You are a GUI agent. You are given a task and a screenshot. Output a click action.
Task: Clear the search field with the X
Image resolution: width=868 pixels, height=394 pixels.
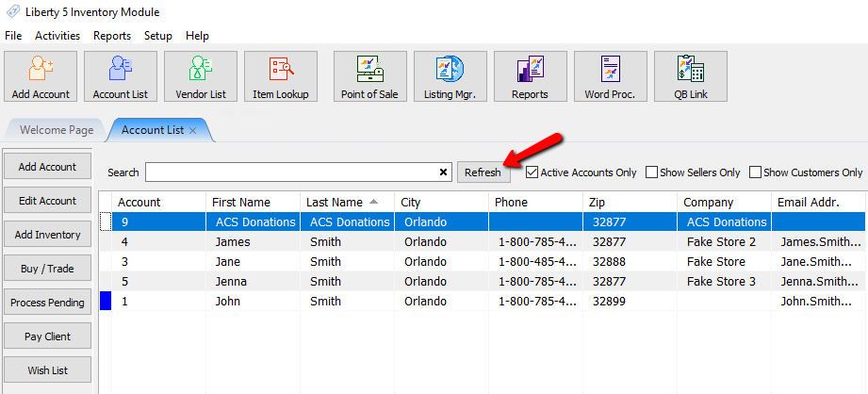pos(444,172)
